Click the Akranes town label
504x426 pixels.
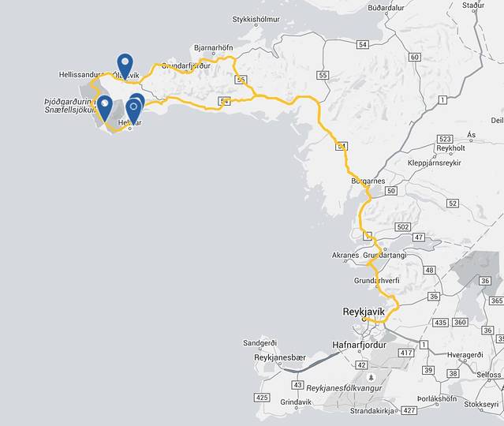[x=345, y=255]
